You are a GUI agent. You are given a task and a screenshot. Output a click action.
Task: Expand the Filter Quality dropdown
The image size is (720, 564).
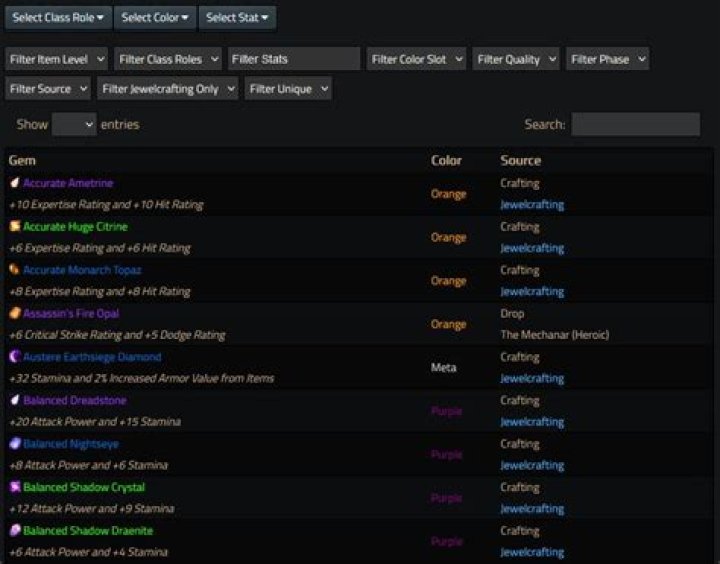(x=517, y=59)
